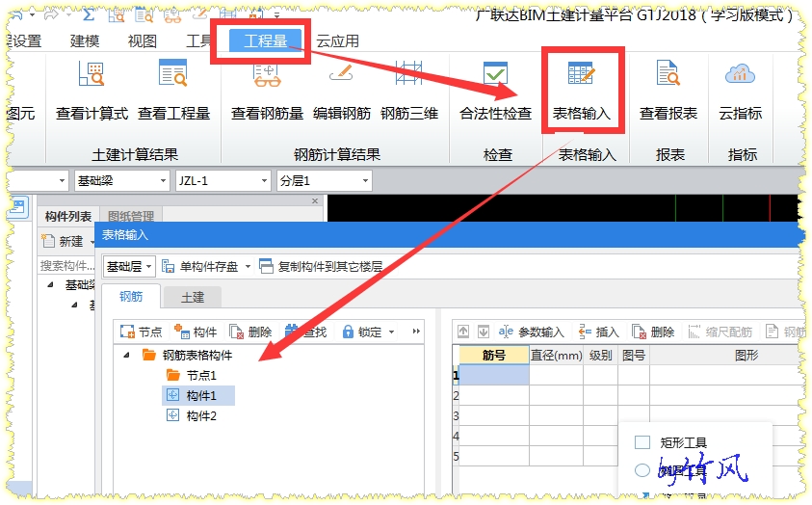Expand the 单构件存盘 dropdown arrow
Image resolution: width=812 pixels, height=505 pixels.
click(248, 266)
